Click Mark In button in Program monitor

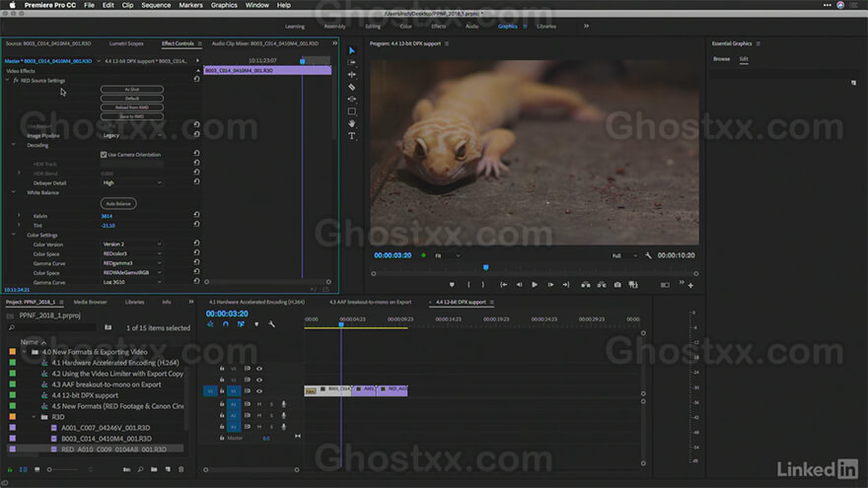pos(469,284)
